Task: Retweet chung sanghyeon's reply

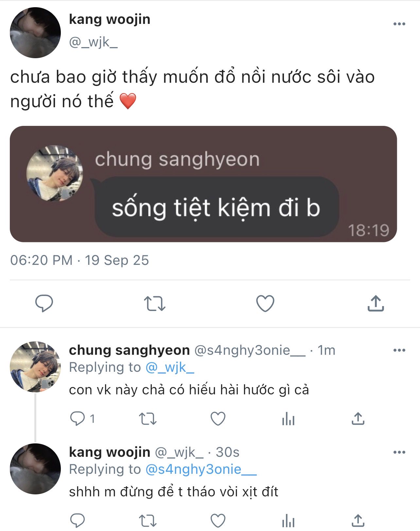Action: tap(148, 419)
